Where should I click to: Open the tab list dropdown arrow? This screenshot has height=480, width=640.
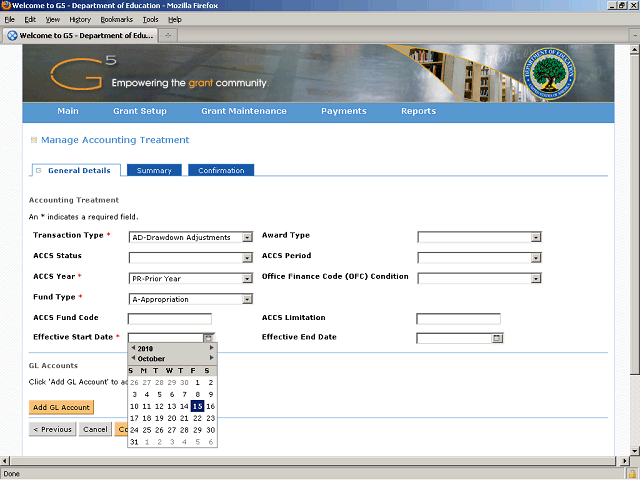pyautogui.click(x=634, y=36)
